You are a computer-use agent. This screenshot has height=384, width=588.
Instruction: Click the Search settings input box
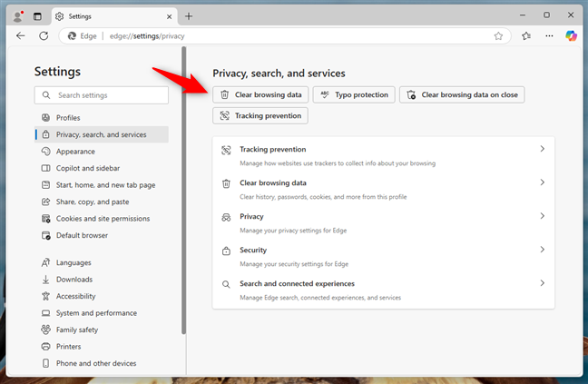pos(102,95)
